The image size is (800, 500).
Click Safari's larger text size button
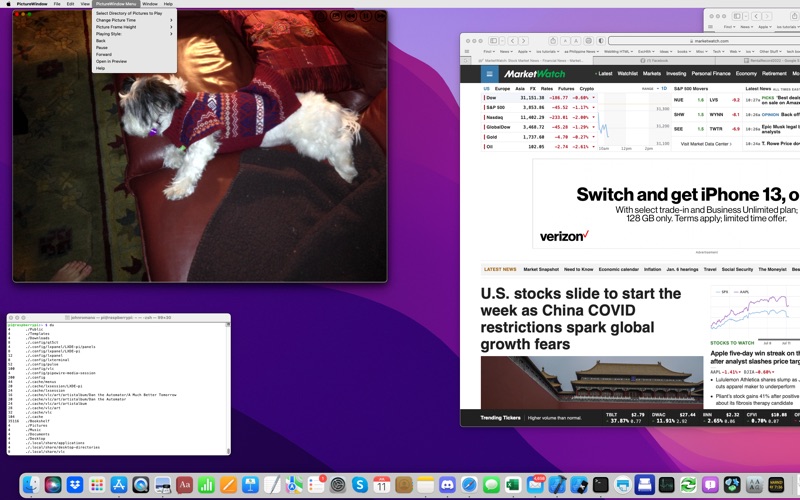tap(577, 41)
